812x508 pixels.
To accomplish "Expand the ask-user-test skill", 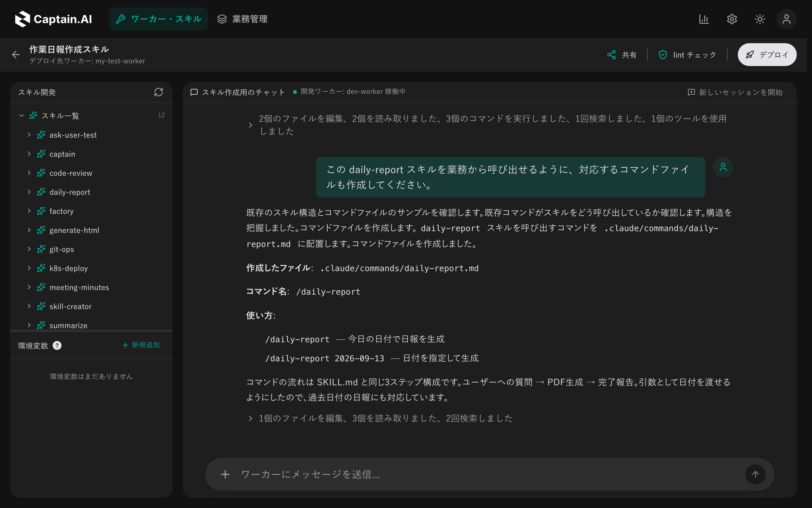I will click(29, 135).
